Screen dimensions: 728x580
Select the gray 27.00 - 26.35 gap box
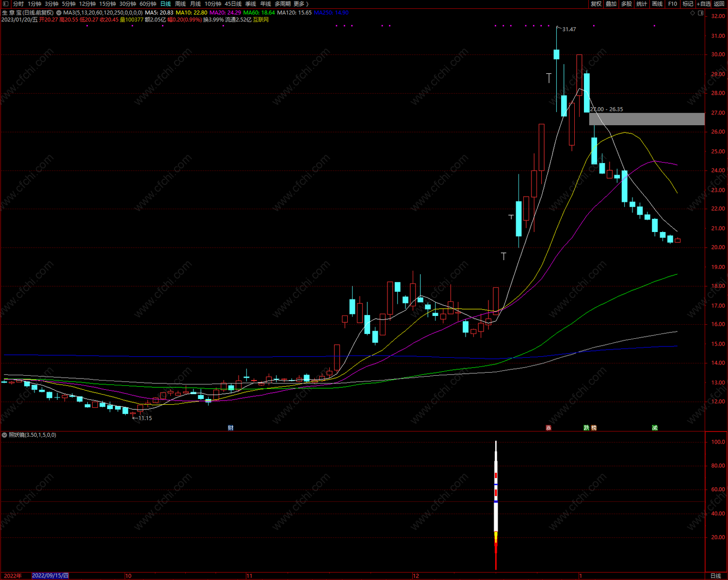(x=647, y=119)
